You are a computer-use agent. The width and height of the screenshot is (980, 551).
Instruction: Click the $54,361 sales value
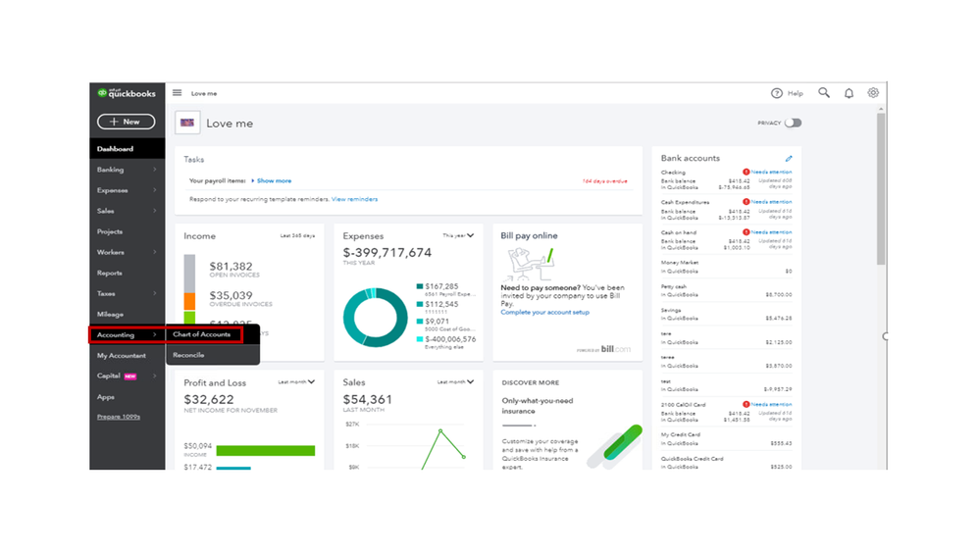[368, 399]
